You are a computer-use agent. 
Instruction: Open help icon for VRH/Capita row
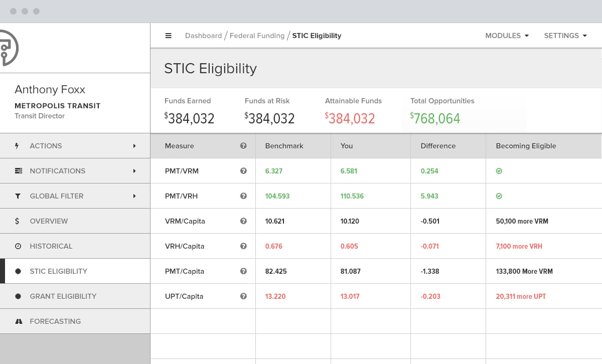coord(243,246)
